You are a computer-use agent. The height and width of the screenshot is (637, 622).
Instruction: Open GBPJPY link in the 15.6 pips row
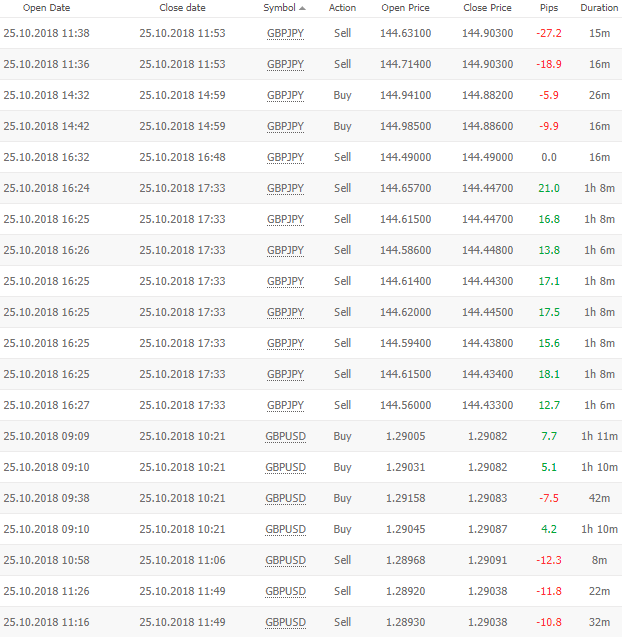pos(285,343)
